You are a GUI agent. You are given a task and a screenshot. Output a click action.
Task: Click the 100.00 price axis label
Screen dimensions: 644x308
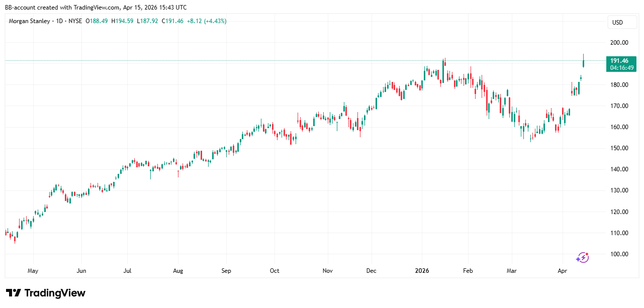(619, 254)
